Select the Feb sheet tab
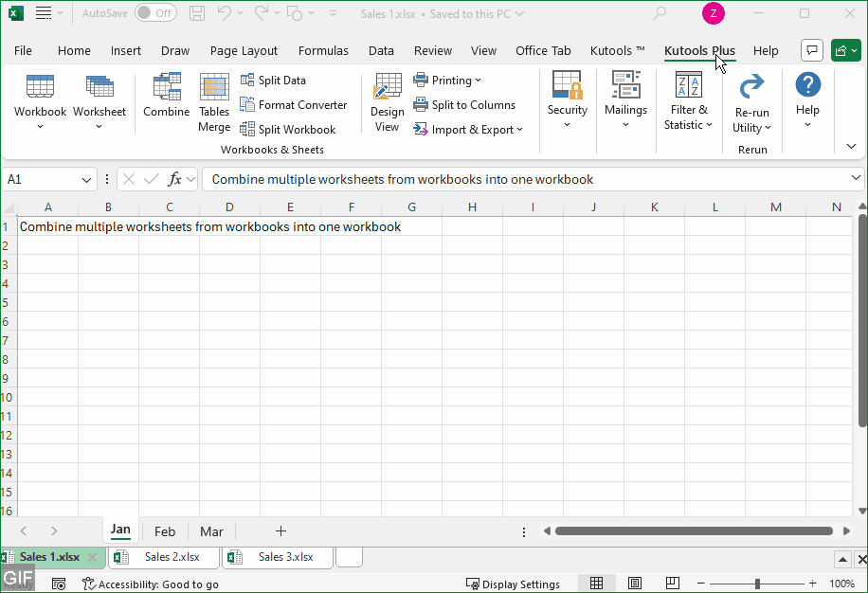This screenshot has height=593, width=868. [165, 531]
